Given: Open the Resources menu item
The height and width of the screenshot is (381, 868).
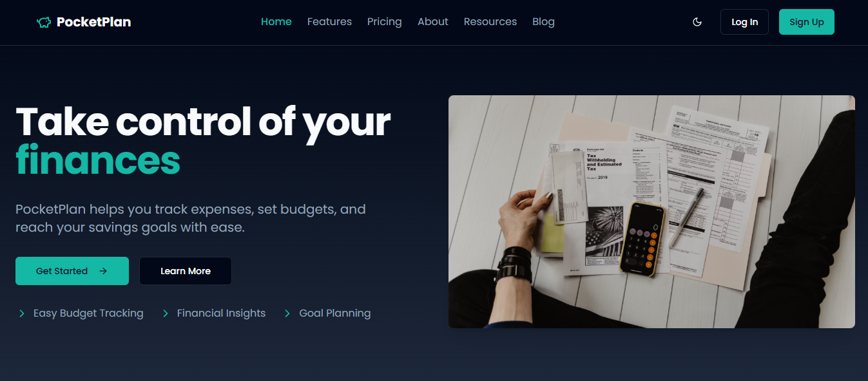Looking at the screenshot, I should pos(490,22).
